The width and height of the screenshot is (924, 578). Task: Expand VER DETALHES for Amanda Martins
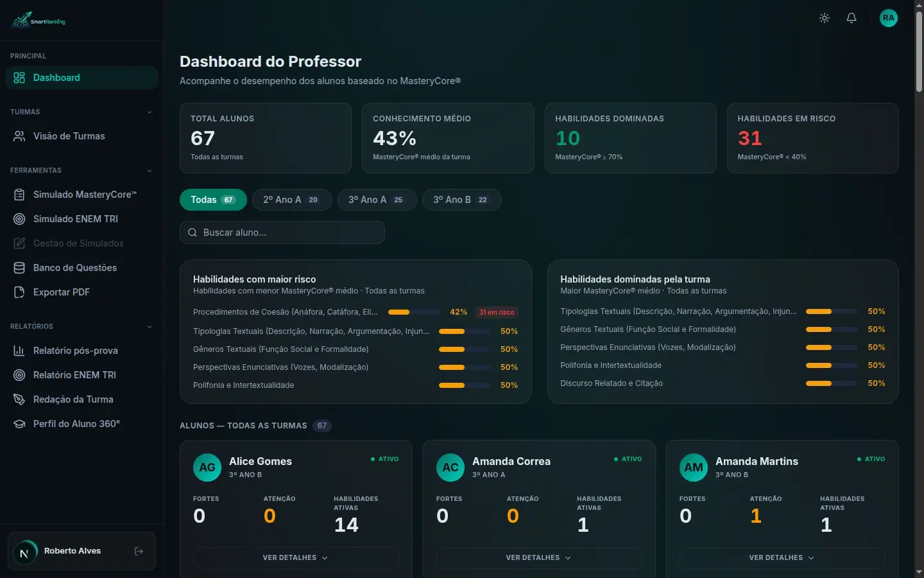coord(782,557)
